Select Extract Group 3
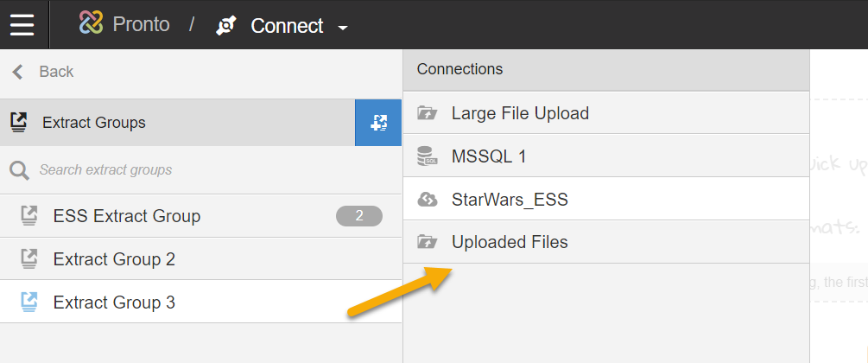This screenshot has height=363, width=868. (201, 302)
